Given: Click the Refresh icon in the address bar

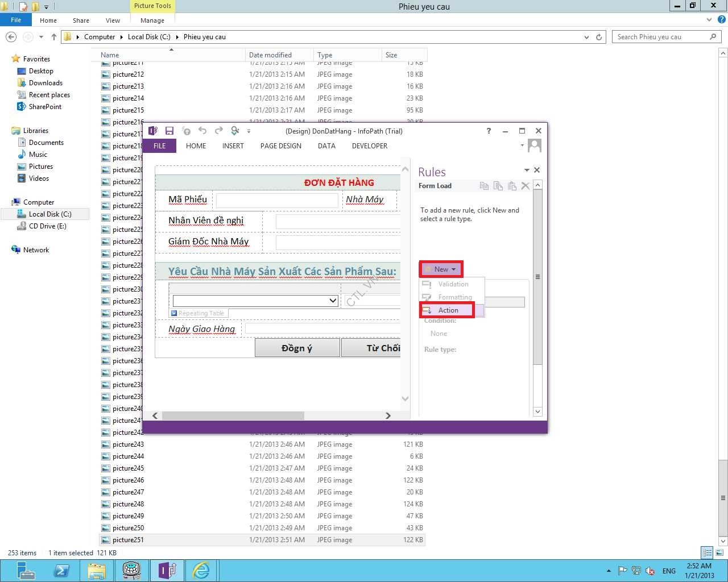Looking at the screenshot, I should pyautogui.click(x=599, y=37).
